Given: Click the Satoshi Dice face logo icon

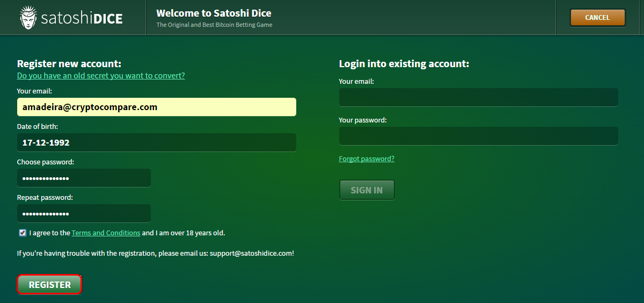Looking at the screenshot, I should click(28, 18).
